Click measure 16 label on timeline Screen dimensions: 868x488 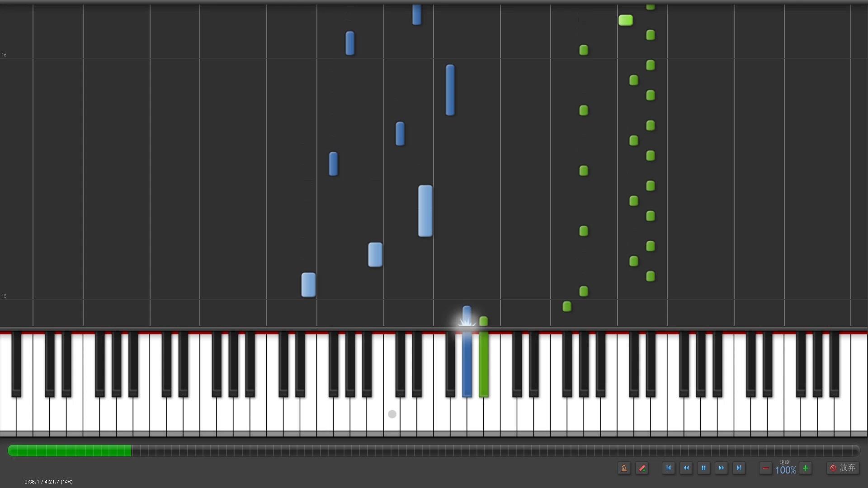coord(4,55)
